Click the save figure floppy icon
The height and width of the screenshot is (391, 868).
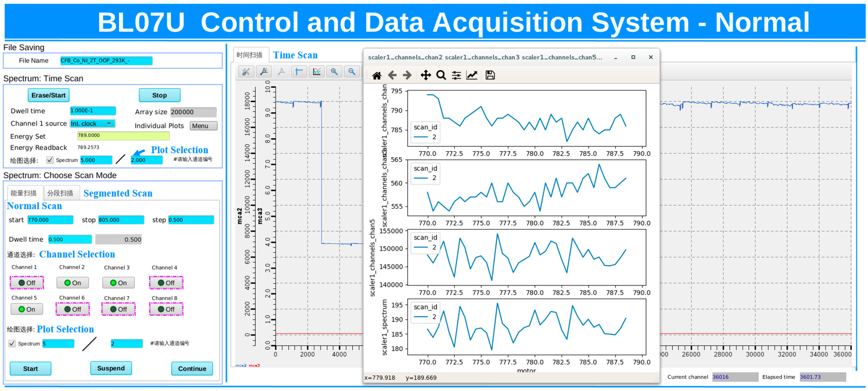[490, 75]
